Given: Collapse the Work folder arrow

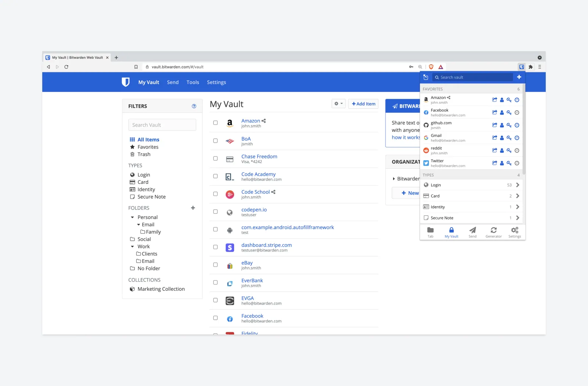Looking at the screenshot, I should pos(132,247).
